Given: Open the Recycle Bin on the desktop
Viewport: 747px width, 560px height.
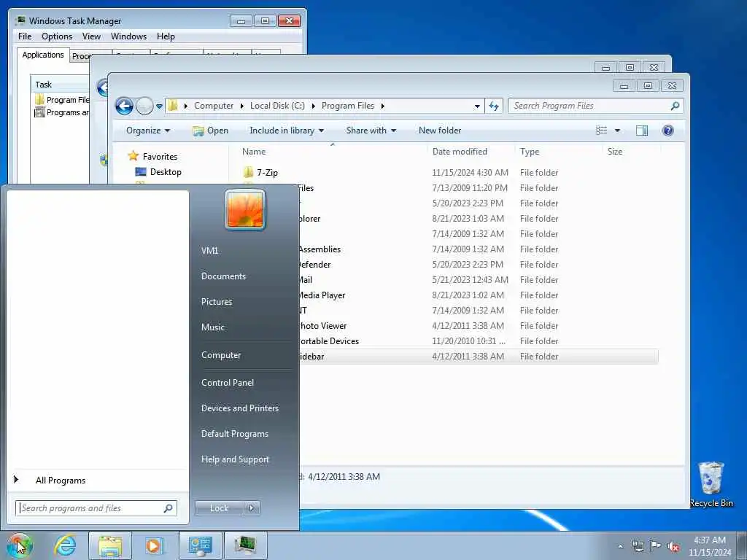Looking at the screenshot, I should [711, 484].
